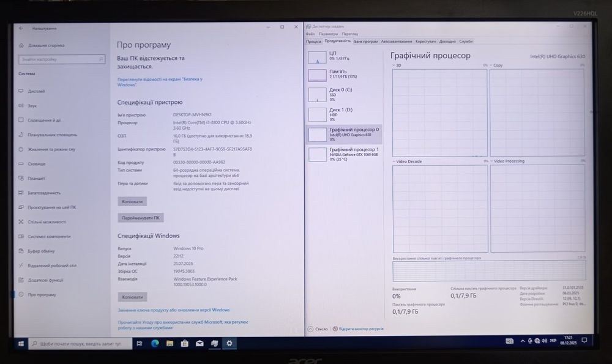
Task: Open link to change product key
Action: tap(174, 310)
